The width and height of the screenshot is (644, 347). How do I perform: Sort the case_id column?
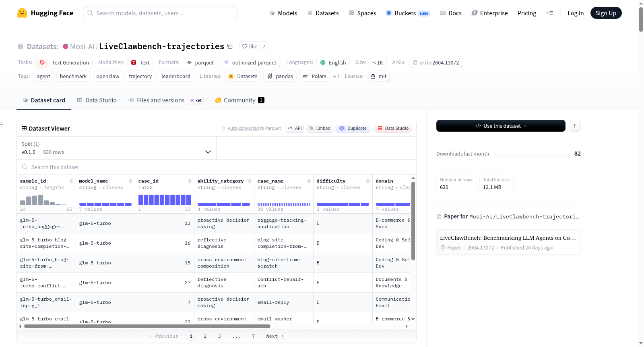190,181
